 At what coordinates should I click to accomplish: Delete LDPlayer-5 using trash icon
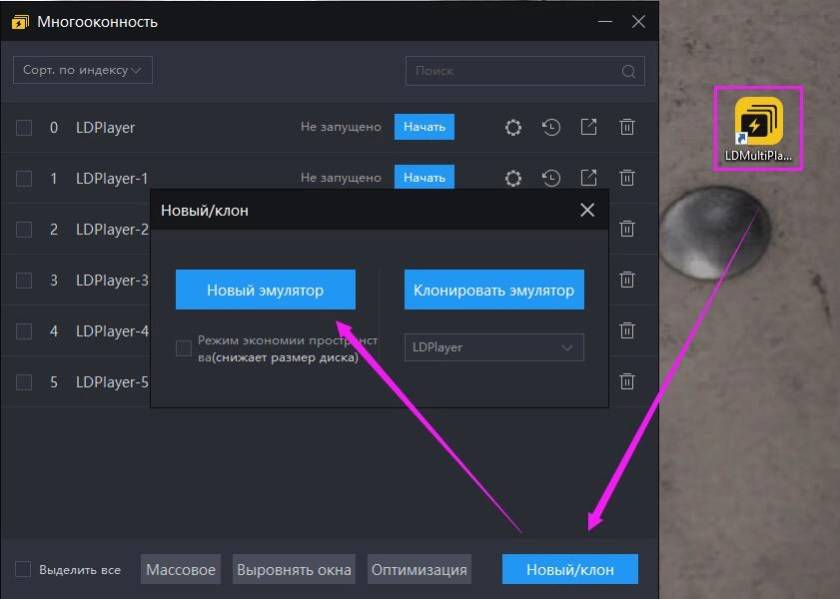click(x=627, y=381)
